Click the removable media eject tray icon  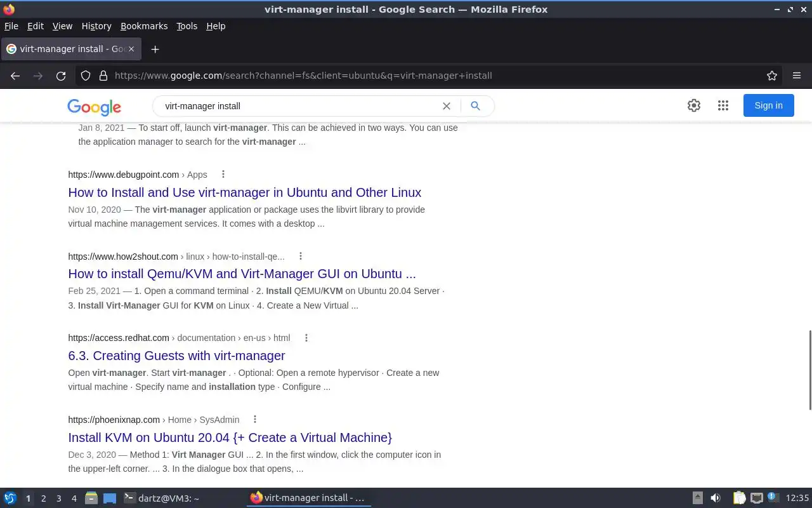(697, 498)
